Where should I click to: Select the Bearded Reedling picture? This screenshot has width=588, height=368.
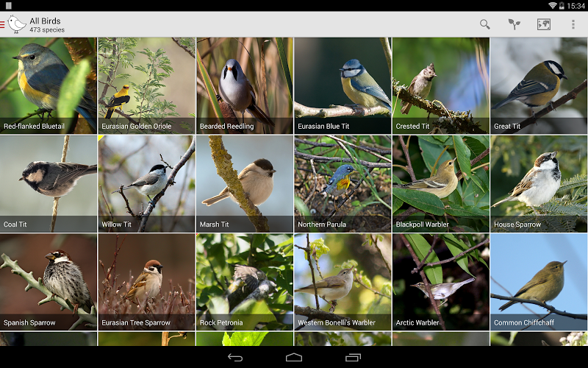[245, 85]
